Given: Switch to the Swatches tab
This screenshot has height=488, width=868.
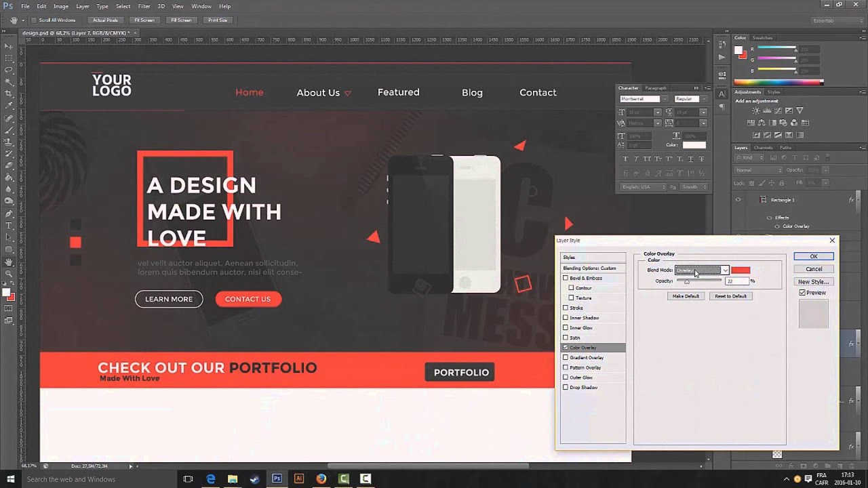Looking at the screenshot, I should pos(762,38).
